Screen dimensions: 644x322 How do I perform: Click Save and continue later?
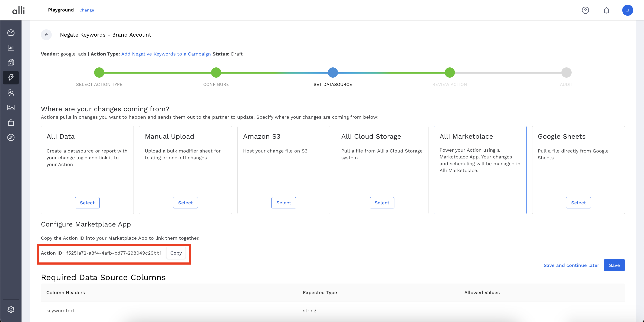(571, 265)
